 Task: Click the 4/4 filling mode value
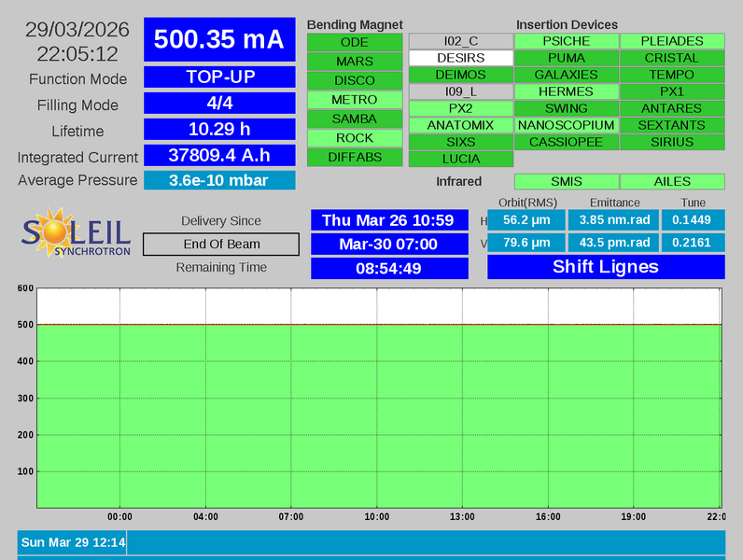pos(219,103)
